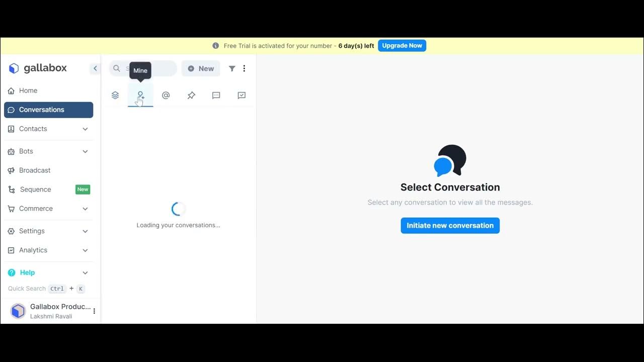Click the loading conversations spinner

178,209
